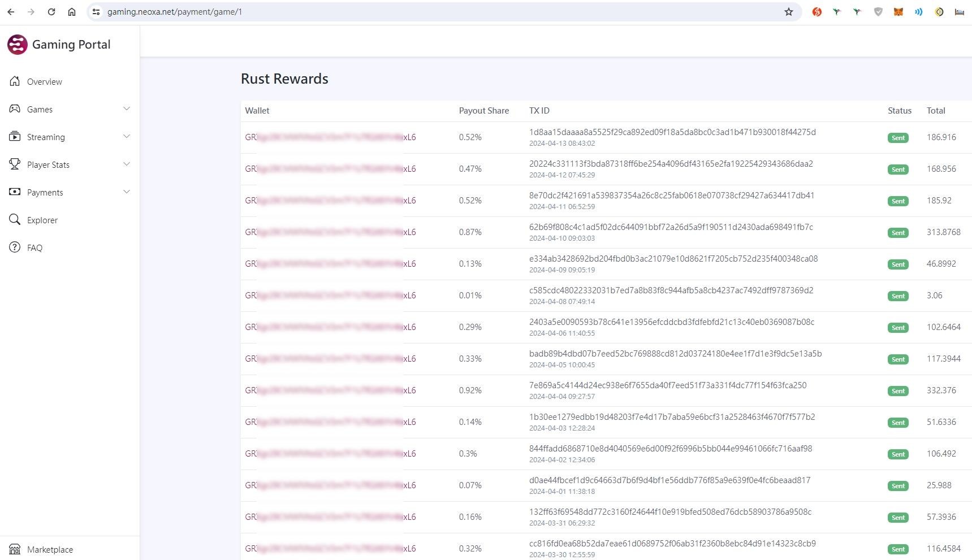Open browser home page button
The image size is (972, 560).
[72, 12]
